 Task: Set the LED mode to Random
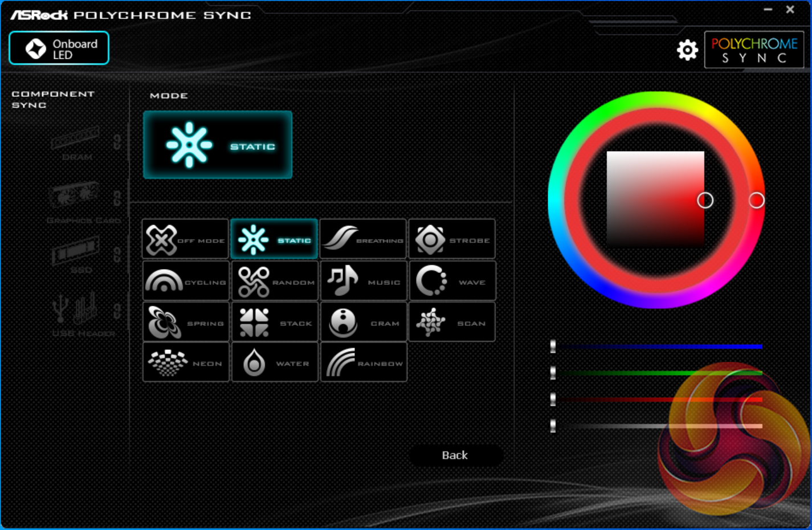(274, 280)
